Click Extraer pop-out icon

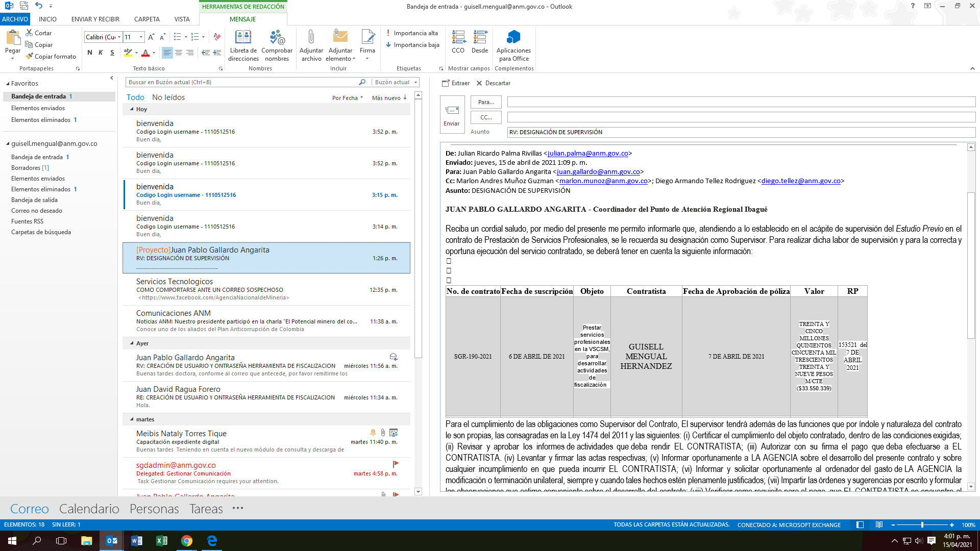(x=446, y=83)
